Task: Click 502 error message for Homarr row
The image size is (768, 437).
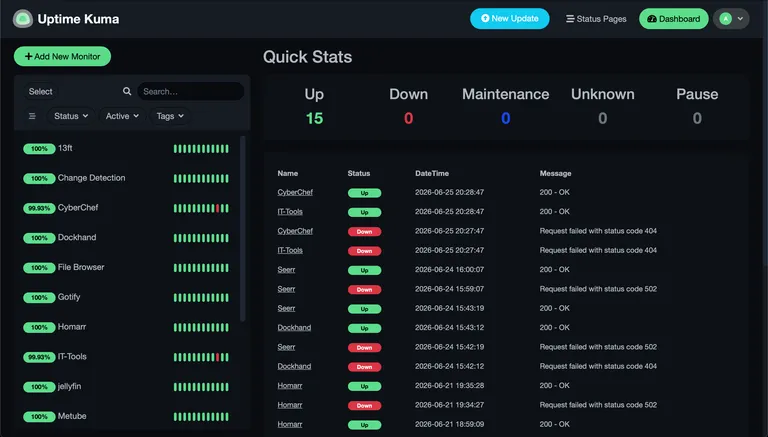Action: pos(598,405)
